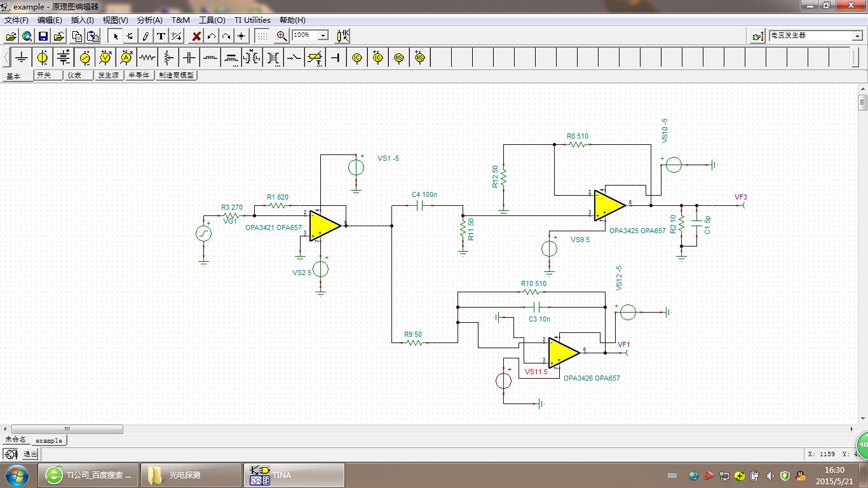Select the ground symbol component
This screenshot has height=488, width=868.
(x=22, y=58)
